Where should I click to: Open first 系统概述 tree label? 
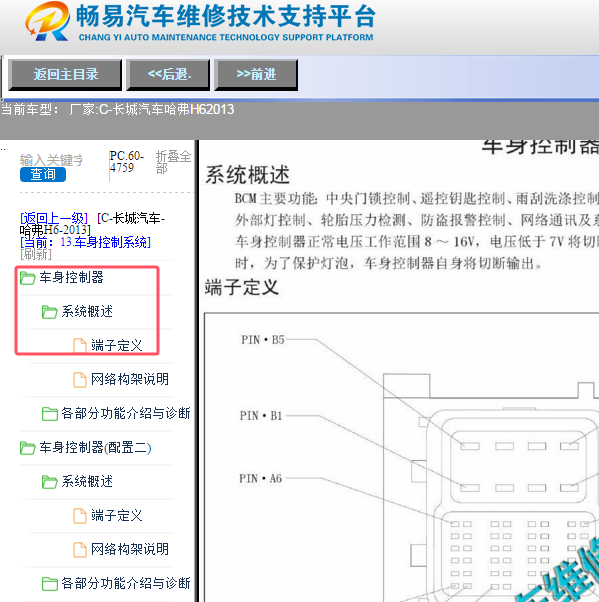pos(87,311)
